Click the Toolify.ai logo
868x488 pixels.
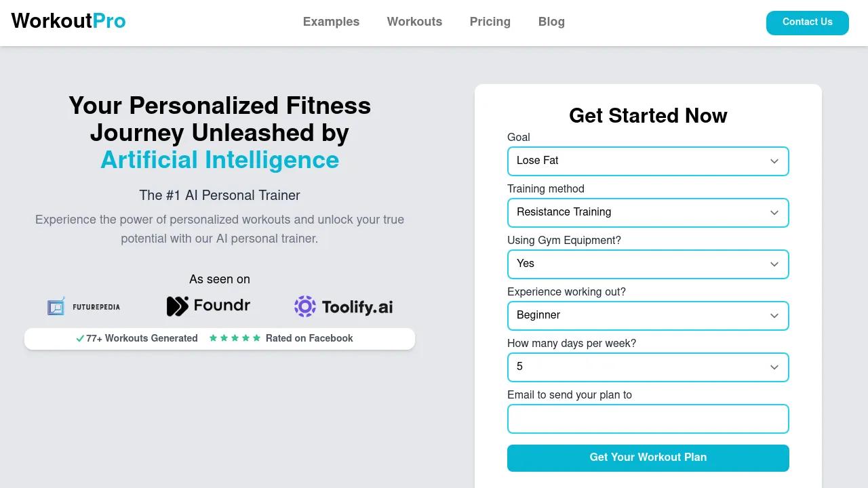(343, 306)
